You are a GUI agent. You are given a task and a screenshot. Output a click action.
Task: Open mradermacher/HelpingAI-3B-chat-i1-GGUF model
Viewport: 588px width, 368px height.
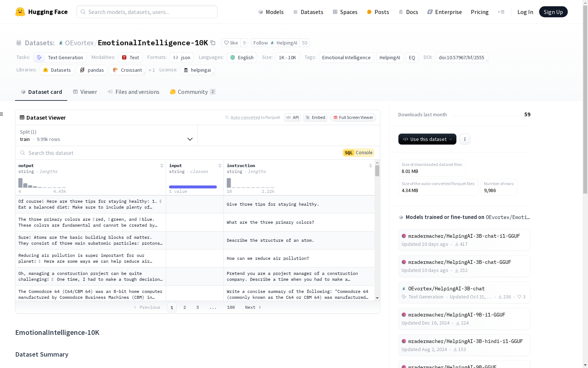pos(464,240)
